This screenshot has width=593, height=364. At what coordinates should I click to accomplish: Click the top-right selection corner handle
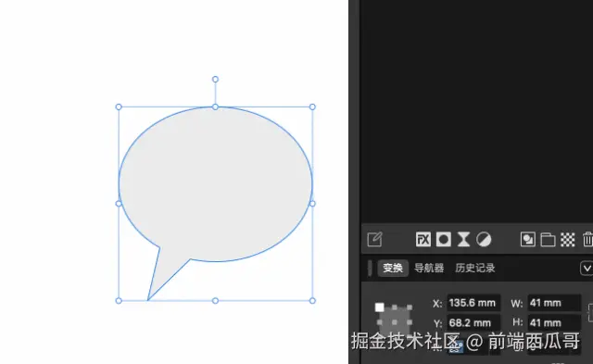coord(312,107)
